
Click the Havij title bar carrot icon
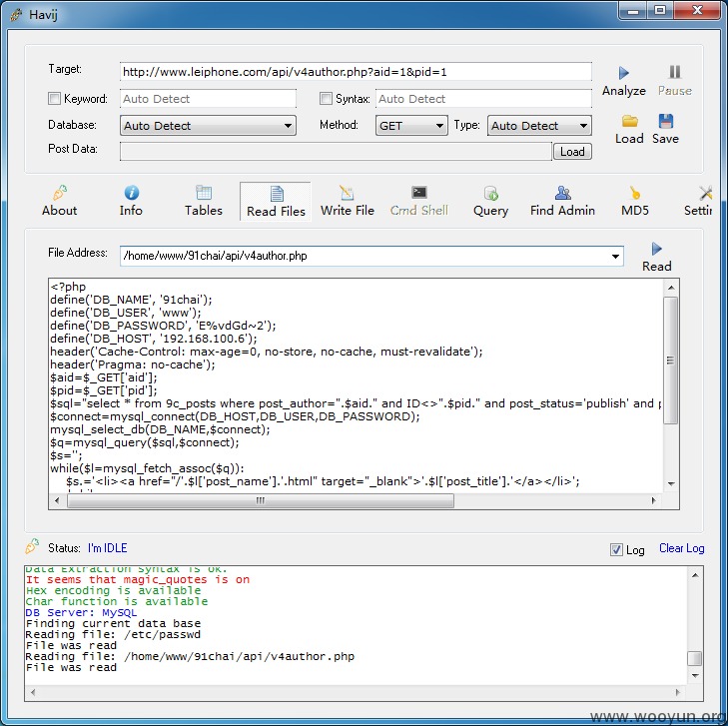tap(16, 15)
